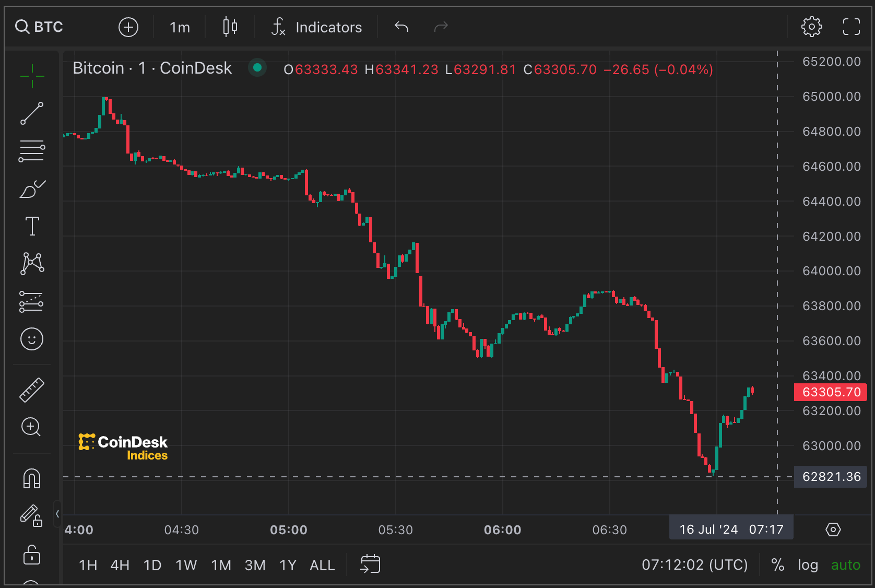The image size is (875, 588).
Task: Set time range to 4H
Action: coord(120,565)
